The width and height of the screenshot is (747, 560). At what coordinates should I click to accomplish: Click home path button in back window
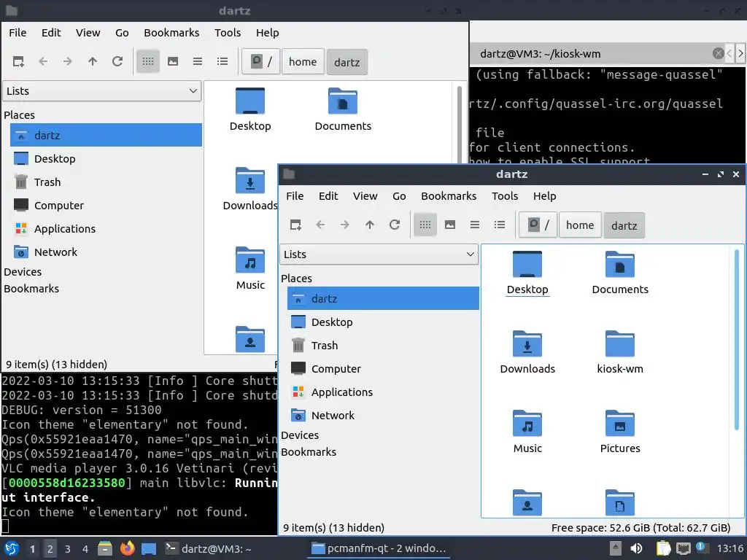point(303,61)
